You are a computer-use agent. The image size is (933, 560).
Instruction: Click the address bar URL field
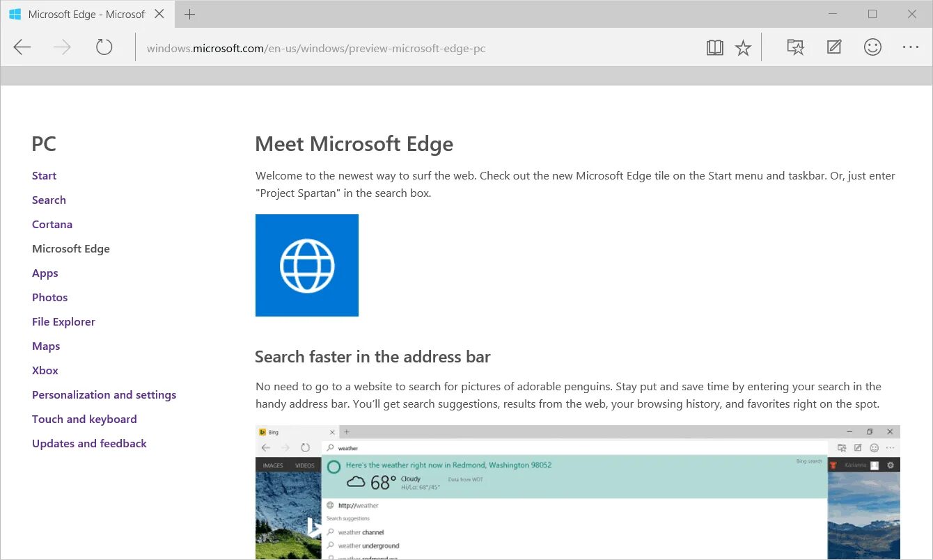418,49
